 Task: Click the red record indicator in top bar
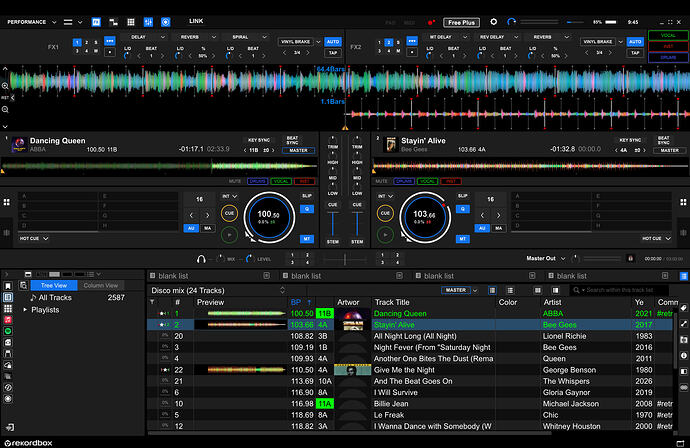pos(431,22)
